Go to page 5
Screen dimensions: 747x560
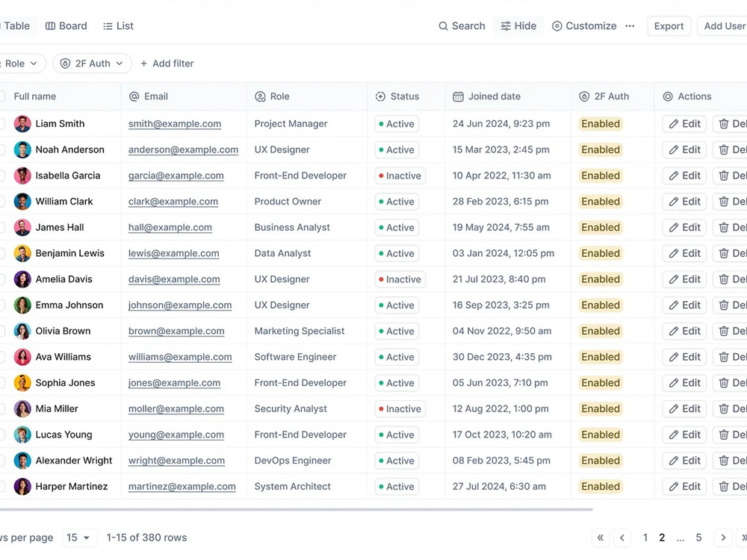(x=698, y=538)
